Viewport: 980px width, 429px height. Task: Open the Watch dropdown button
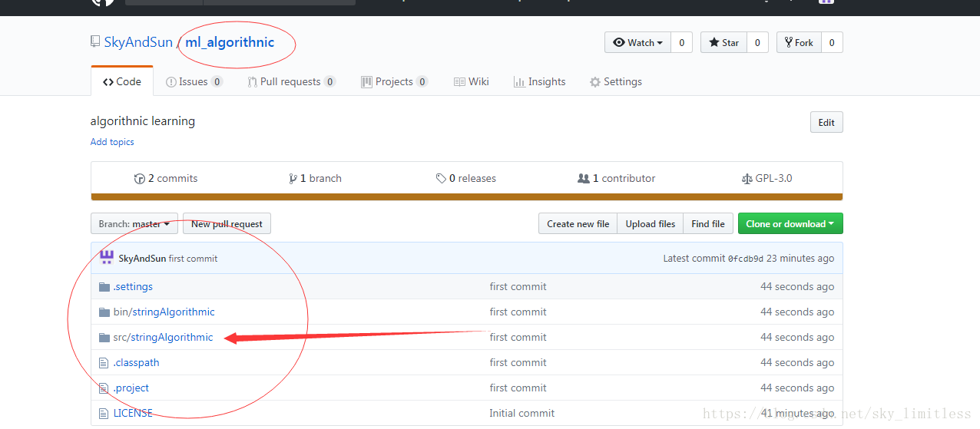click(637, 43)
